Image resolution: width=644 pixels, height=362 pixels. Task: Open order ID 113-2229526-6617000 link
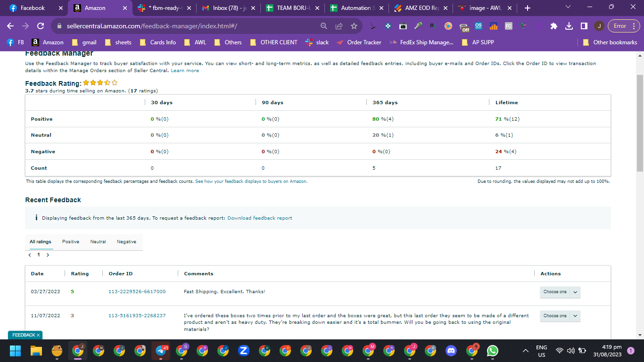pyautogui.click(x=137, y=292)
